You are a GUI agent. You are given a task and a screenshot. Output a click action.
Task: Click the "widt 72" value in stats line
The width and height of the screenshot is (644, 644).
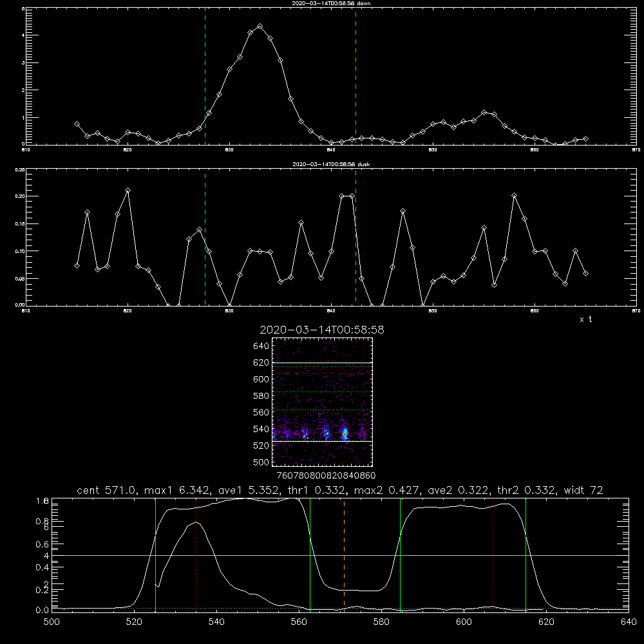583,490
